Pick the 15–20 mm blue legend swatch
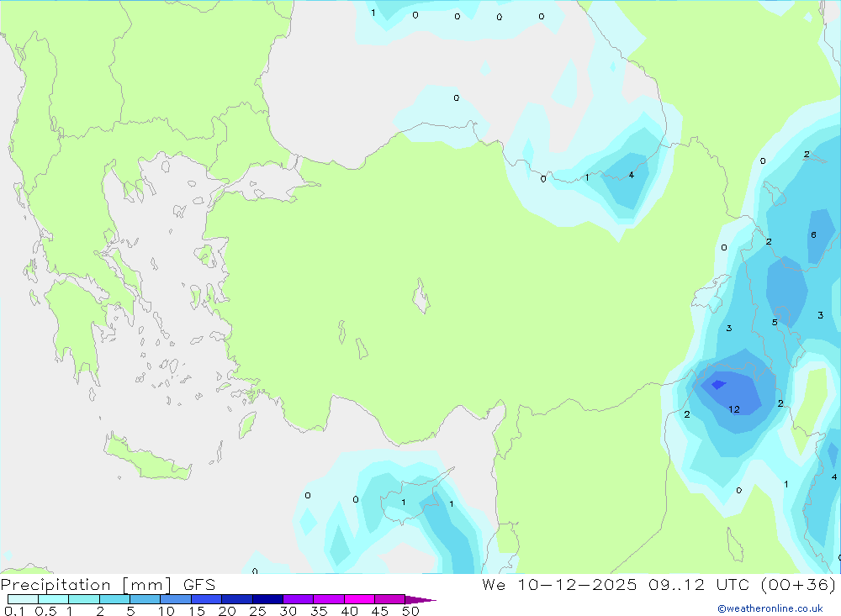 click(x=206, y=599)
